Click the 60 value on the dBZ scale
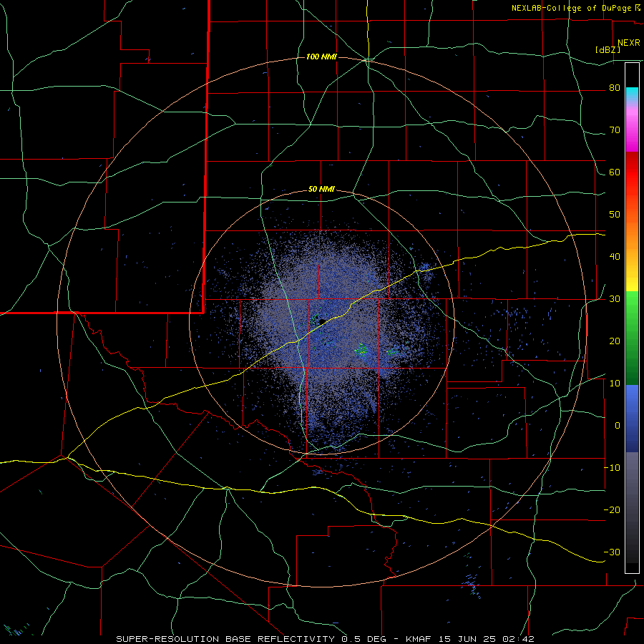This screenshot has width=644, height=644. pyautogui.click(x=615, y=172)
